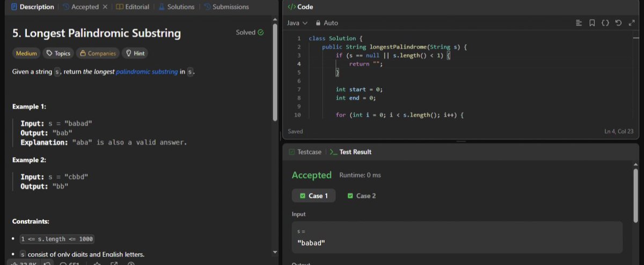The height and width of the screenshot is (265, 644).
Task: Click the for loop code line
Action: (399, 115)
